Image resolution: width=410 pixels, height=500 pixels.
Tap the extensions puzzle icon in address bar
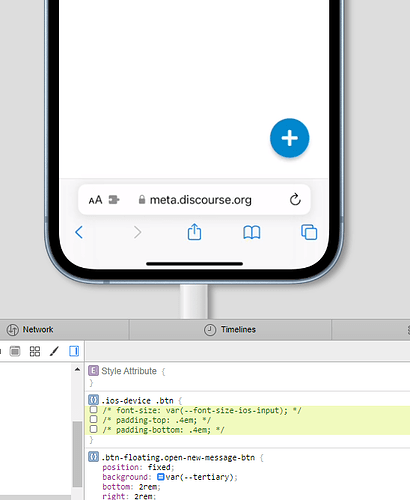(x=114, y=200)
